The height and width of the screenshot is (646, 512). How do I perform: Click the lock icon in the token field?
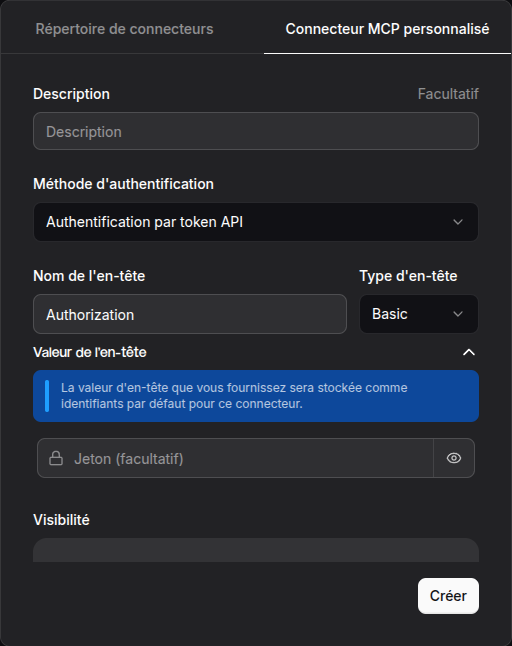point(56,459)
